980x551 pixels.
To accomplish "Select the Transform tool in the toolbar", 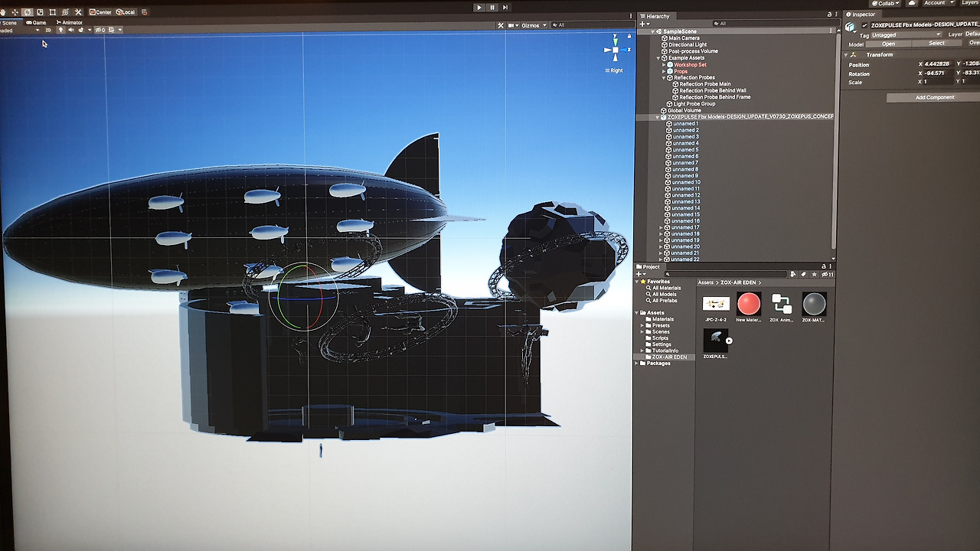I will [65, 12].
